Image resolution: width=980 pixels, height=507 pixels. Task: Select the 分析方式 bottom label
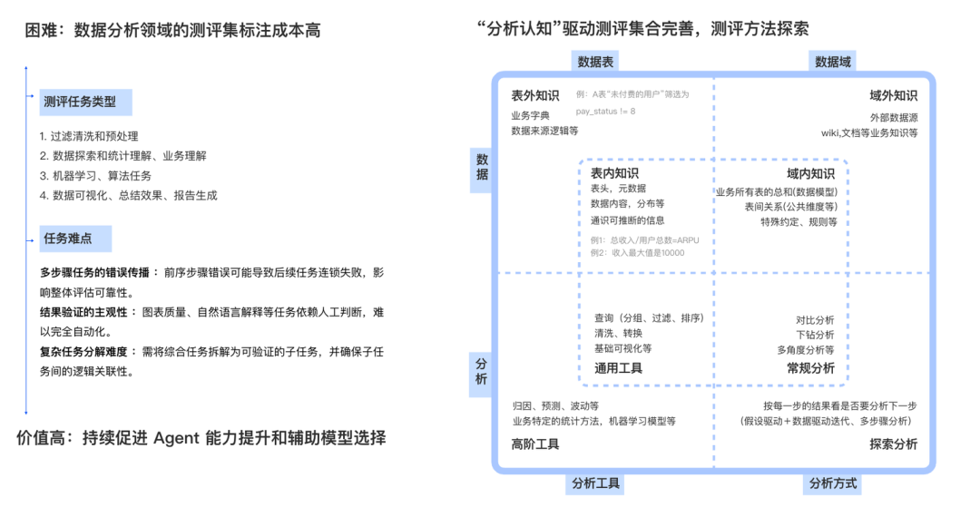click(833, 483)
